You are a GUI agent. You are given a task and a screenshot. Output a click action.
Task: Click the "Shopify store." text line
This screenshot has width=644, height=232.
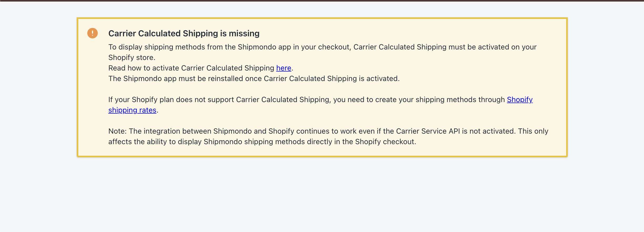pos(132,58)
